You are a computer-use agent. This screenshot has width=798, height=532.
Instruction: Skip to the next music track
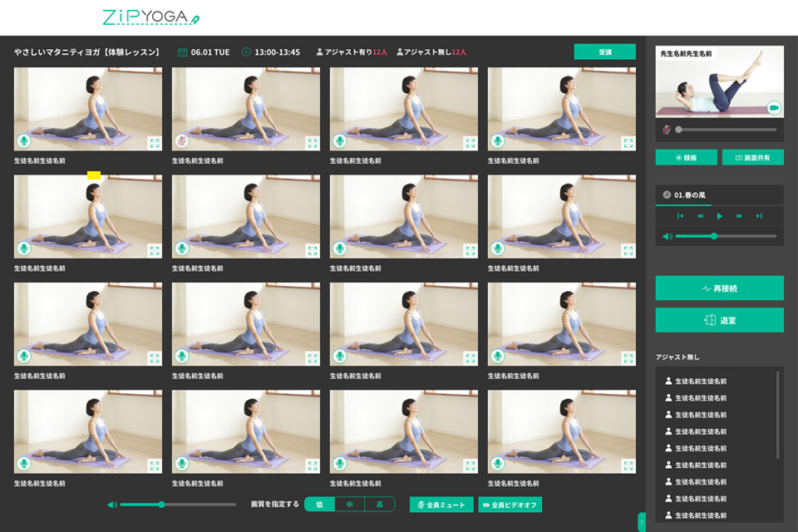pyautogui.click(x=759, y=216)
